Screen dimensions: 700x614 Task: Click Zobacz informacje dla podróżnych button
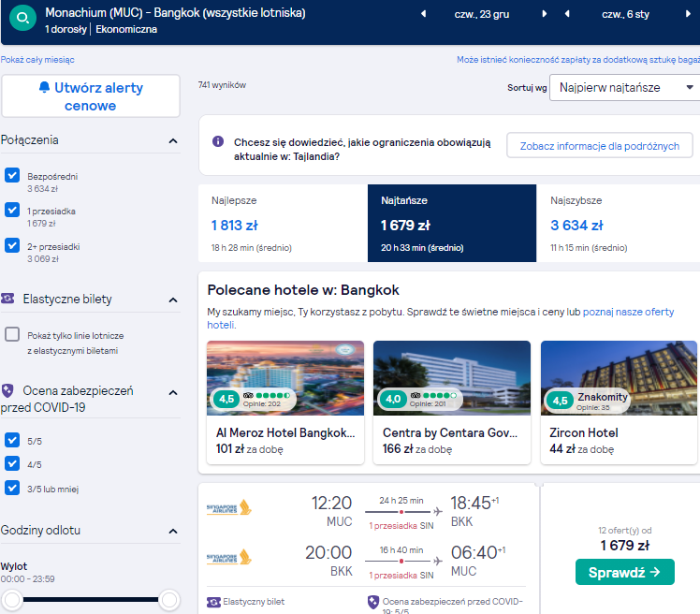(x=600, y=146)
